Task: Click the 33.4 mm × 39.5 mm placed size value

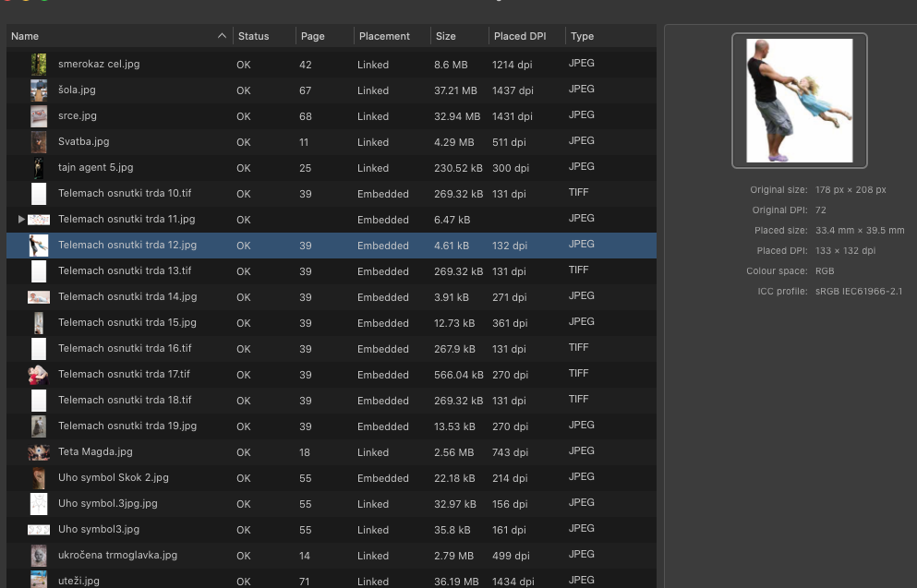Action: pyautogui.click(x=860, y=230)
